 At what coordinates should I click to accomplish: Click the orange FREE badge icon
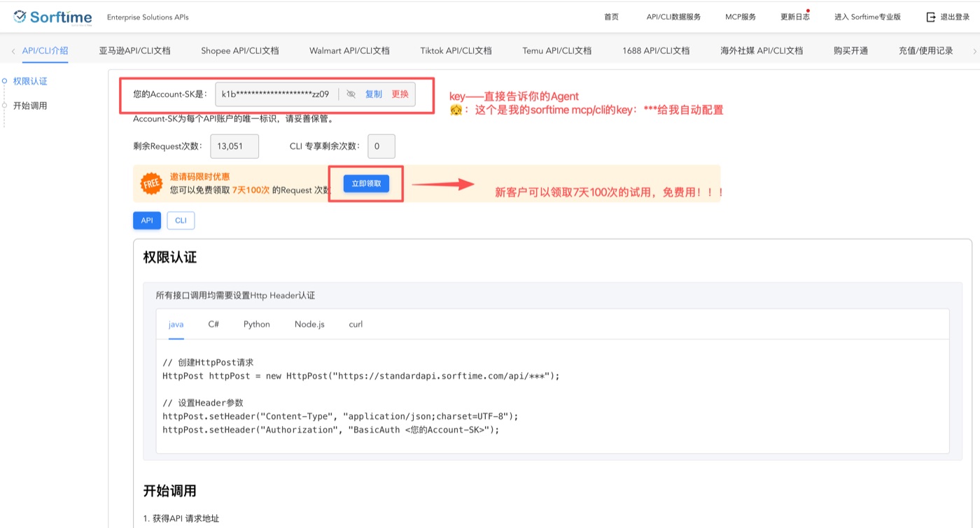[x=152, y=184]
